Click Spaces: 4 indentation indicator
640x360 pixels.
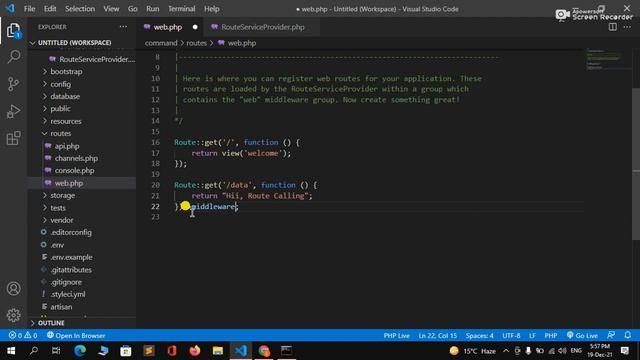pyautogui.click(x=480, y=336)
